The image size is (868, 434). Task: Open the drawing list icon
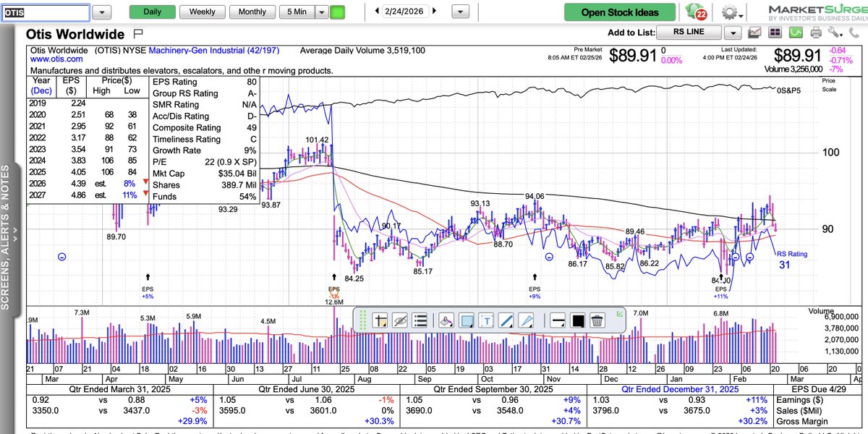coord(420,320)
